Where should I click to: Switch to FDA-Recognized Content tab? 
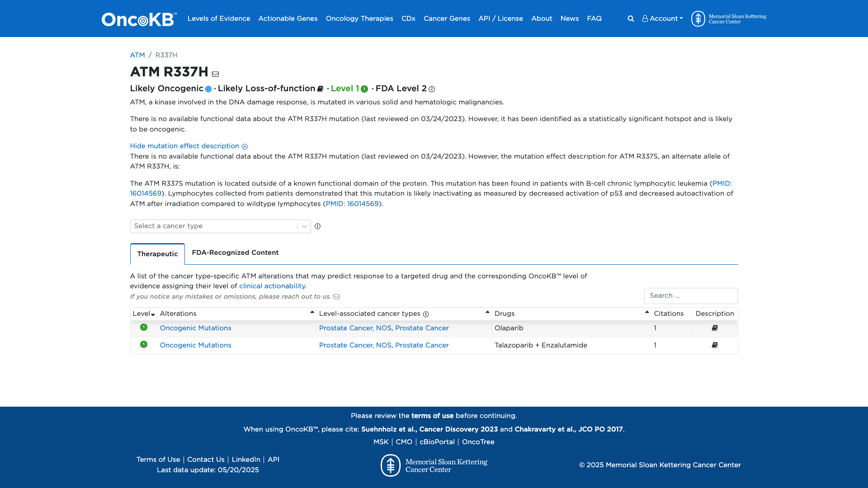(x=235, y=253)
